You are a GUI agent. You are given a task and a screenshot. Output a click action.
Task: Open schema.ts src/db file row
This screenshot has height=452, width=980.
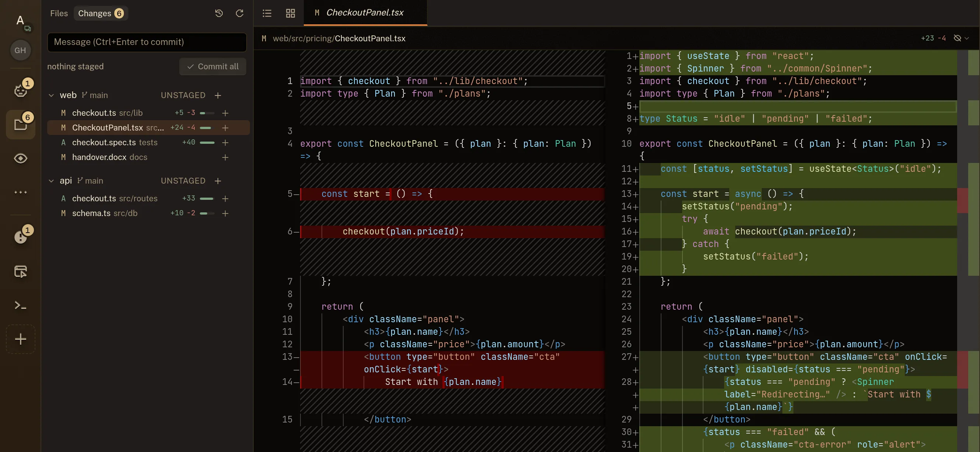(148, 213)
